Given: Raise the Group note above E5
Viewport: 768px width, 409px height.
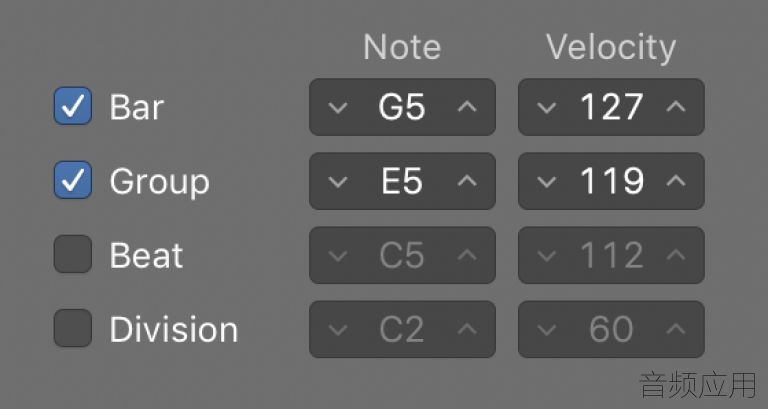Looking at the screenshot, I should point(467,181).
